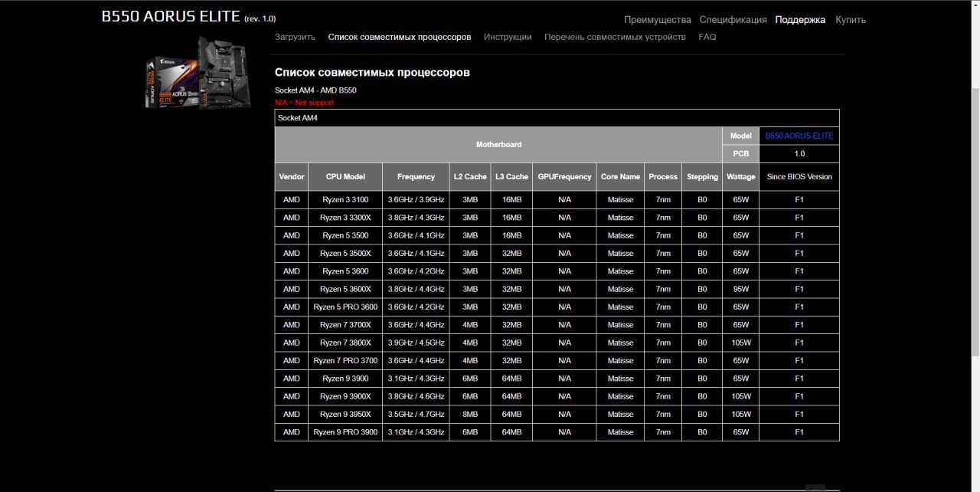This screenshot has height=492, width=980.
Task: Click the Motherboard header cell
Action: pyautogui.click(x=498, y=144)
